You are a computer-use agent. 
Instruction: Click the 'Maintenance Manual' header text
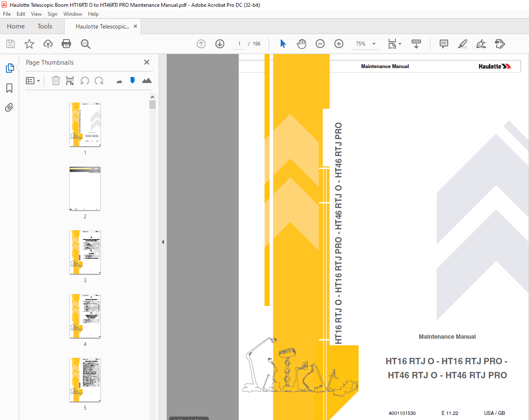[x=385, y=66]
